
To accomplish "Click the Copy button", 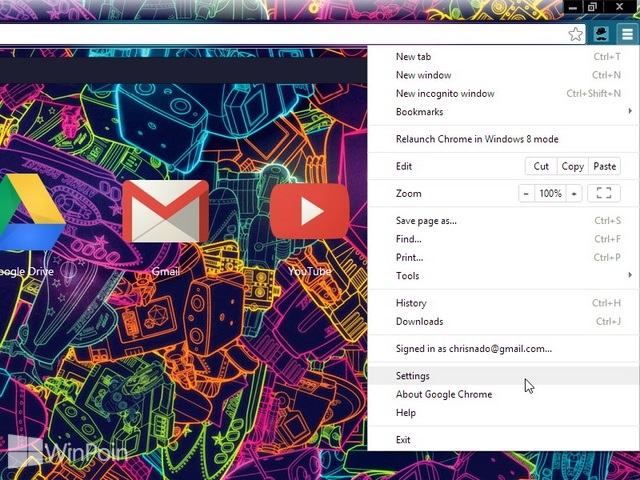I will pos(573,166).
